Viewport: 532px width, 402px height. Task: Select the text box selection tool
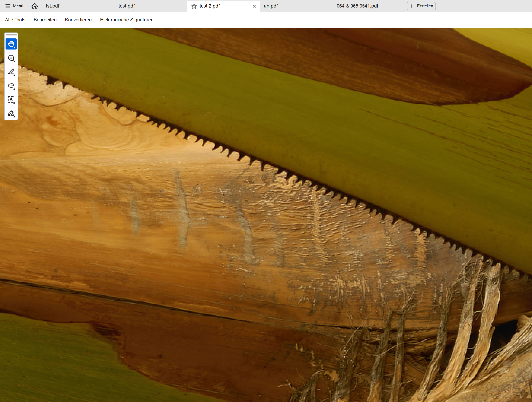coord(11,99)
